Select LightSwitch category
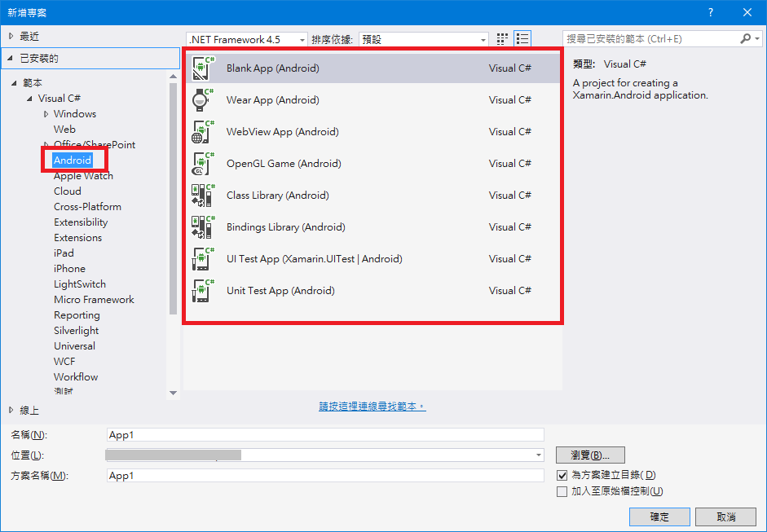767x532 pixels. click(x=80, y=284)
